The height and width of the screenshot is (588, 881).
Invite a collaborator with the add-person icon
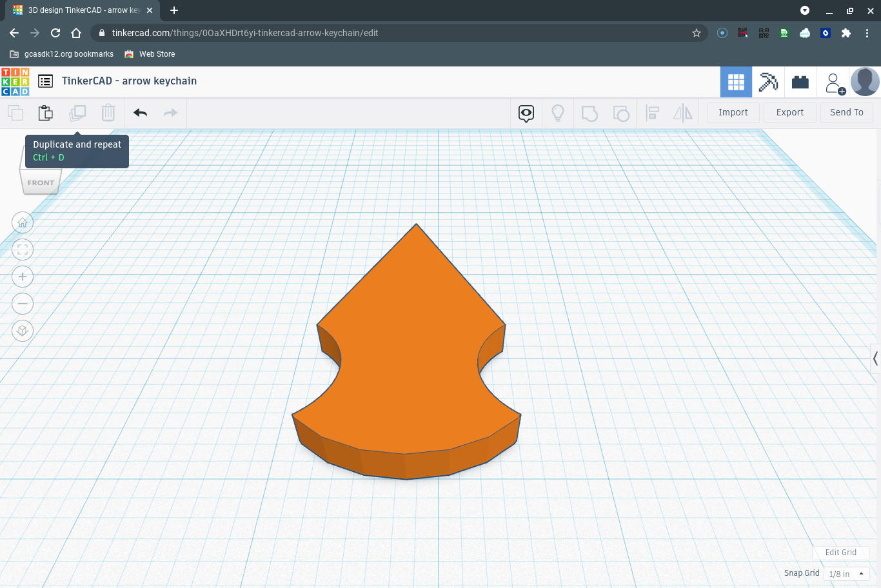pyautogui.click(x=834, y=83)
